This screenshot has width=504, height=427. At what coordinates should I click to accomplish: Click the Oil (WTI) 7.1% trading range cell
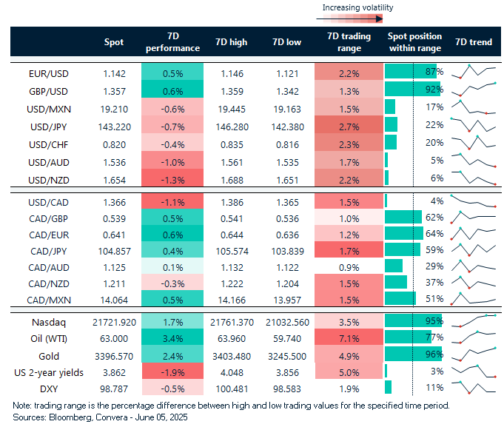pos(343,339)
